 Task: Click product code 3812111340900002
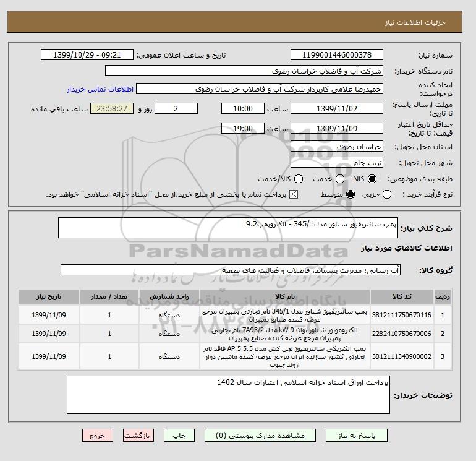402,356
